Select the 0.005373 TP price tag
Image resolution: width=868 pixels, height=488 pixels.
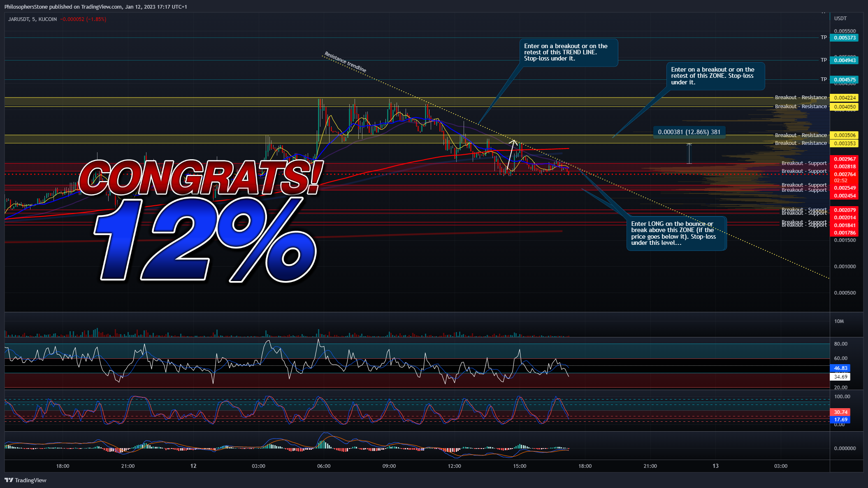click(844, 38)
